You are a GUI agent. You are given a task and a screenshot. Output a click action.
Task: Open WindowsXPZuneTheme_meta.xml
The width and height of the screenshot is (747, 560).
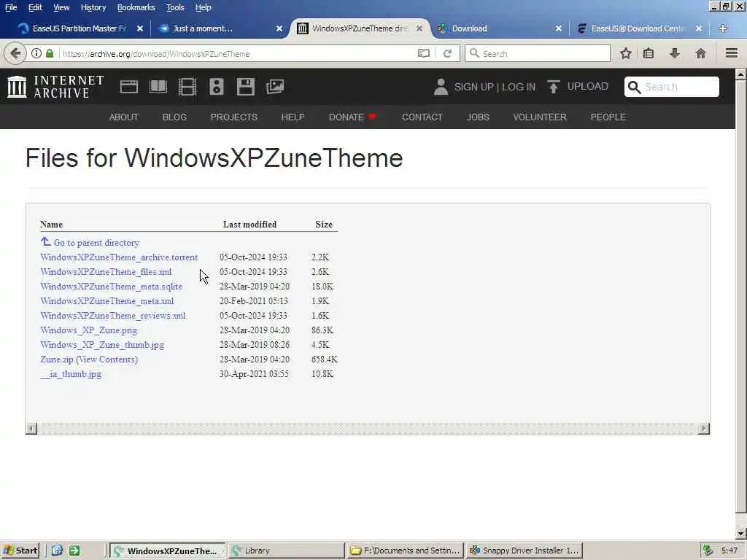pos(107,301)
